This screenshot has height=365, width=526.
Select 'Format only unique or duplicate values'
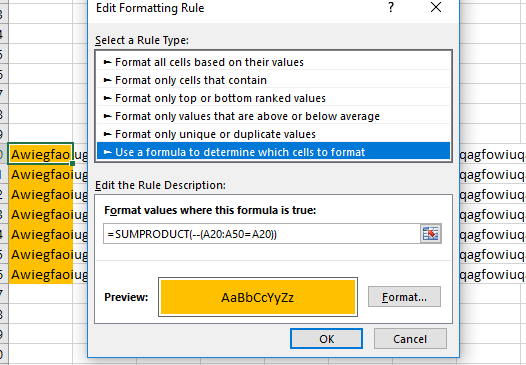coord(273,134)
